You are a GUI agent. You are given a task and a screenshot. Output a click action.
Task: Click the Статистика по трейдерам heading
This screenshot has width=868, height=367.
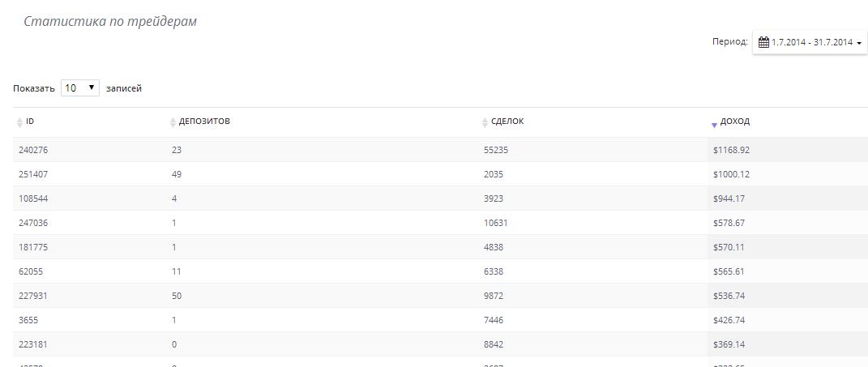(110, 21)
